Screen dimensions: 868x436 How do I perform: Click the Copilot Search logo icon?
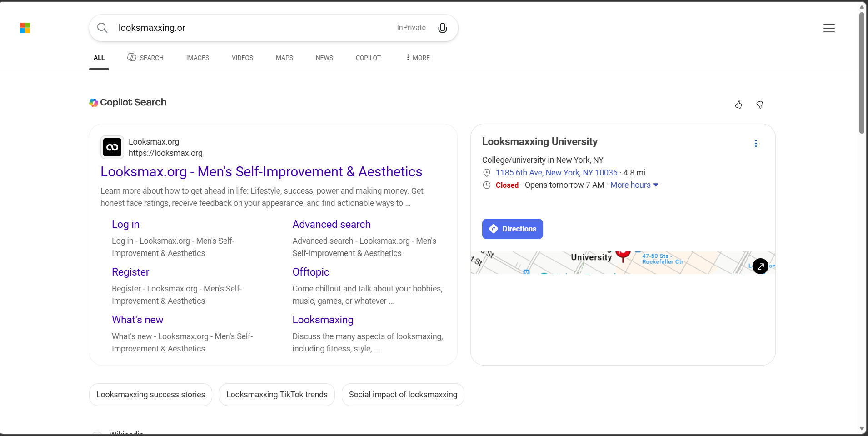(x=94, y=103)
